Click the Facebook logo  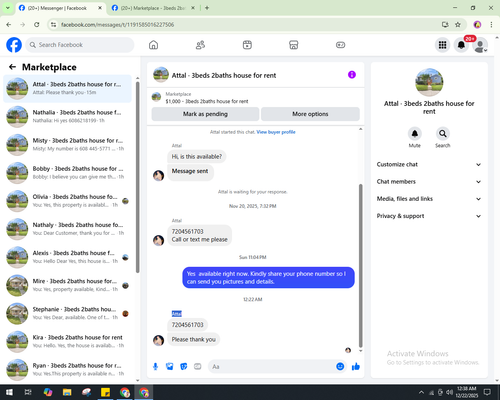click(x=14, y=45)
